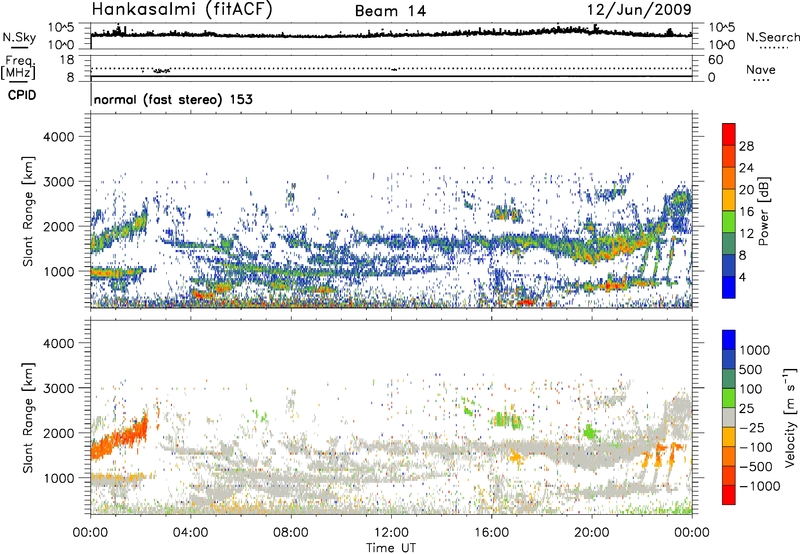Click the date 12/Jun/2009
Image resolution: width=800 pixels, height=554 pixels.
[639, 9]
